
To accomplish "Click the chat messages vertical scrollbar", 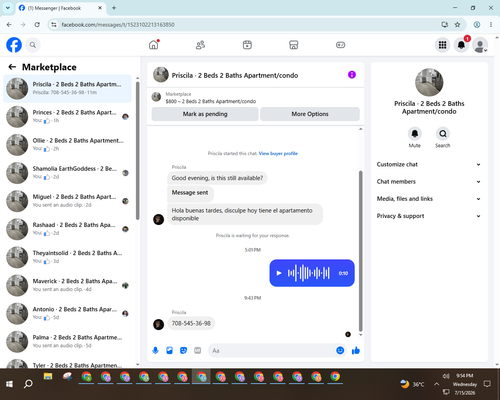I will tap(360, 250).
